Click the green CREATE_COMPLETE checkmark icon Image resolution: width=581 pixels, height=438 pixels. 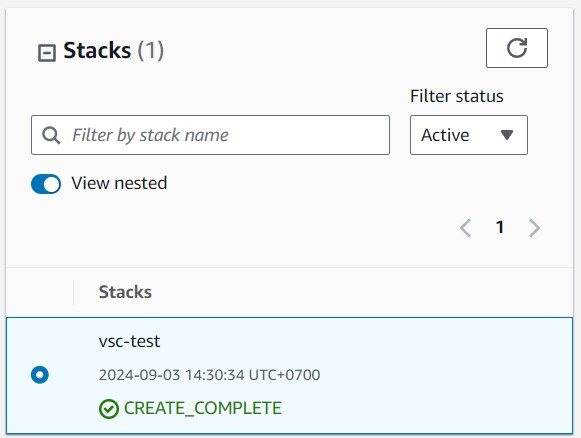pos(109,409)
